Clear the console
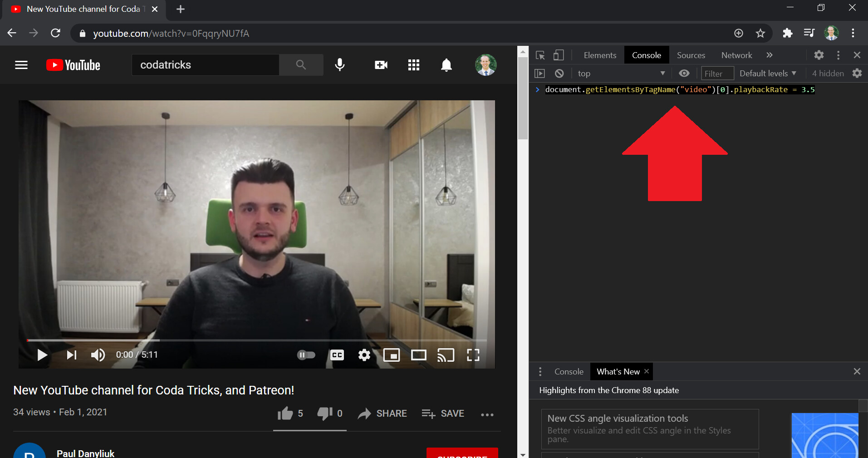 click(x=559, y=73)
